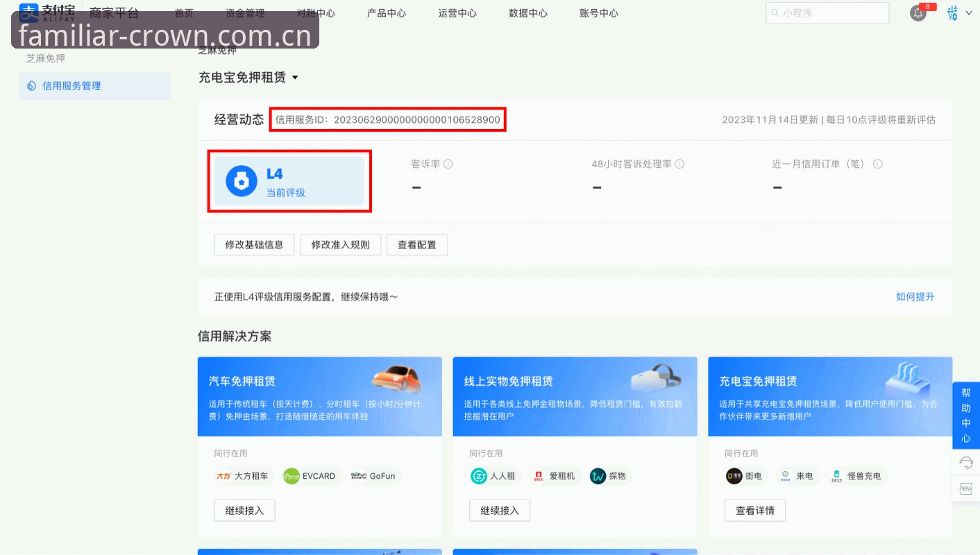Viewport: 980px width, 555px height.
Task: Open the notification bell icon
Action: (x=918, y=13)
